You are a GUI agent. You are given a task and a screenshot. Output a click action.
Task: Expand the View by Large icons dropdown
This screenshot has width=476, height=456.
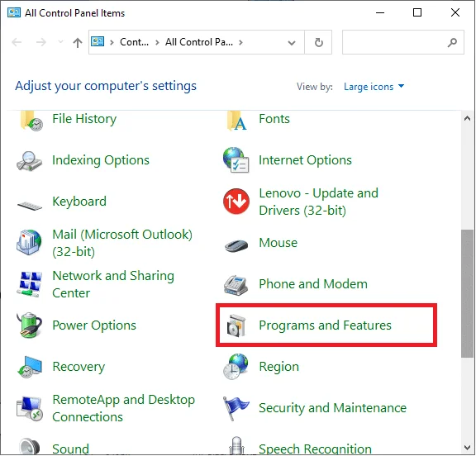(x=374, y=87)
